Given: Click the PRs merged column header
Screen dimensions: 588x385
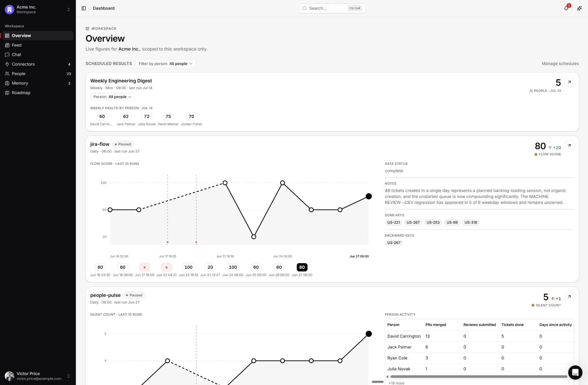Looking at the screenshot, I should (435, 325).
